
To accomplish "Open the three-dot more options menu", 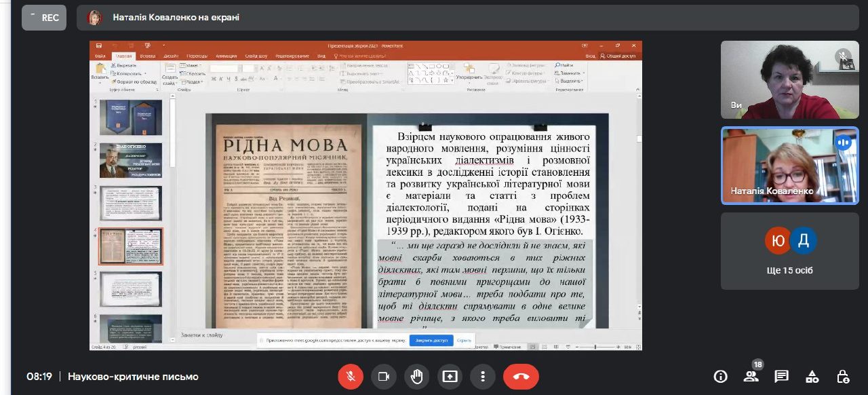I will pos(482,377).
